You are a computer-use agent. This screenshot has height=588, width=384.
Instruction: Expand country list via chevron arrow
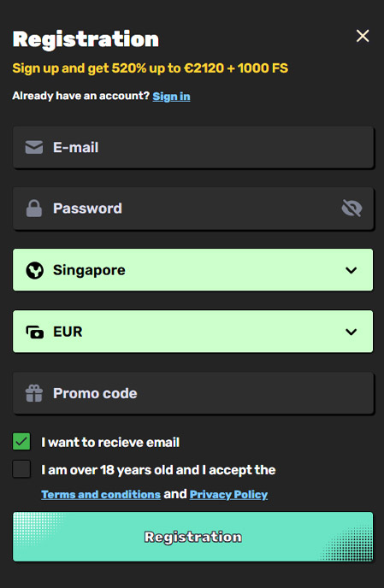click(351, 270)
